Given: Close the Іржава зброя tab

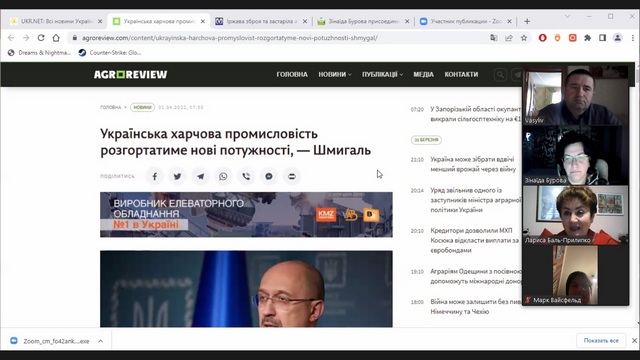Looking at the screenshot, I should (x=305, y=21).
